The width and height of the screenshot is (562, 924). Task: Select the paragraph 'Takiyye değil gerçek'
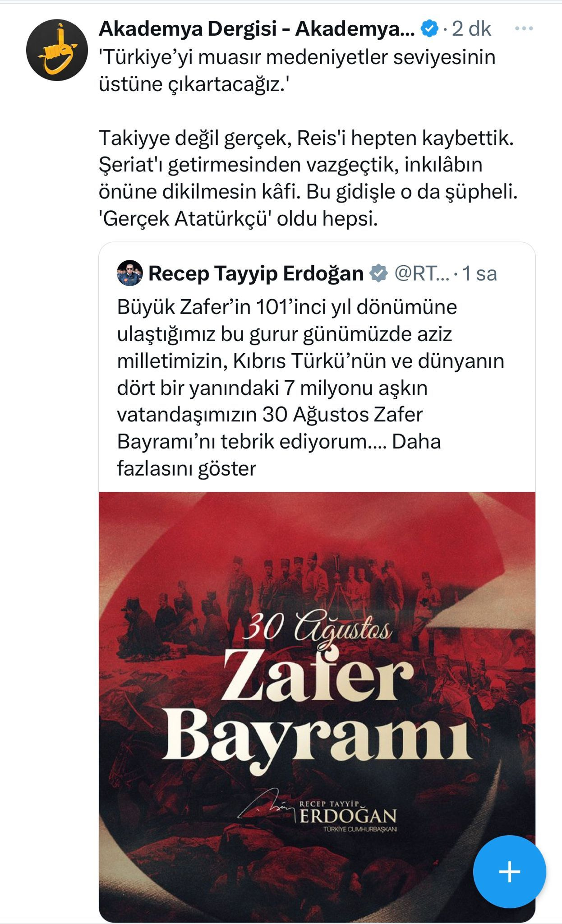308,178
